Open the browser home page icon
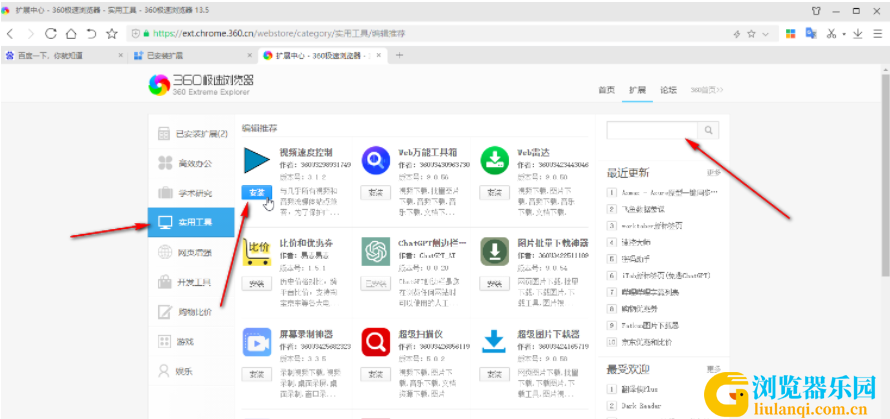The width and height of the screenshot is (890, 419). [x=71, y=33]
